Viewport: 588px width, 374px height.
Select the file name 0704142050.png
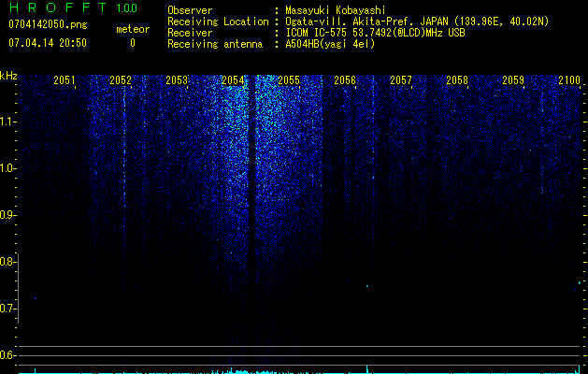pos(48,24)
